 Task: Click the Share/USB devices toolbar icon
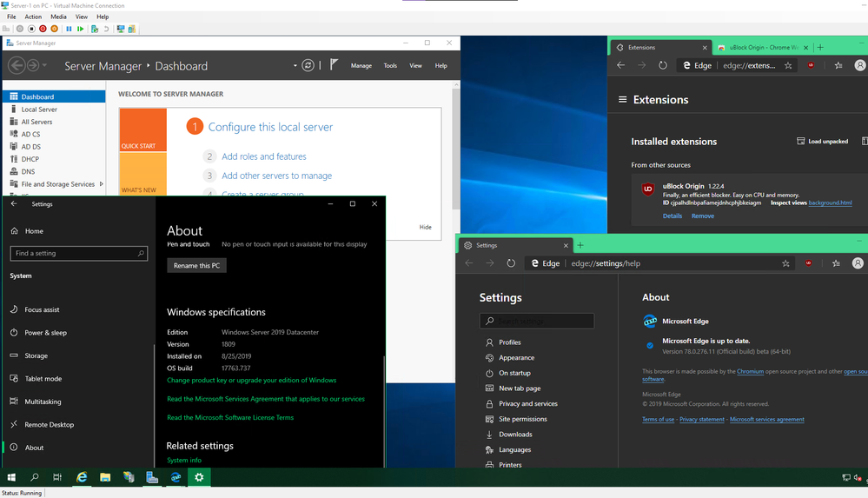[x=132, y=29]
